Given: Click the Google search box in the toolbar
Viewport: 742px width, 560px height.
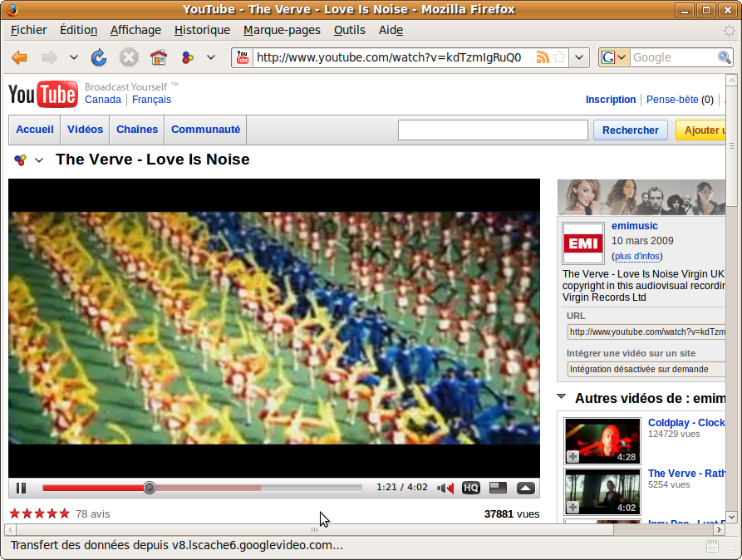Looking at the screenshot, I should pyautogui.click(x=675, y=58).
